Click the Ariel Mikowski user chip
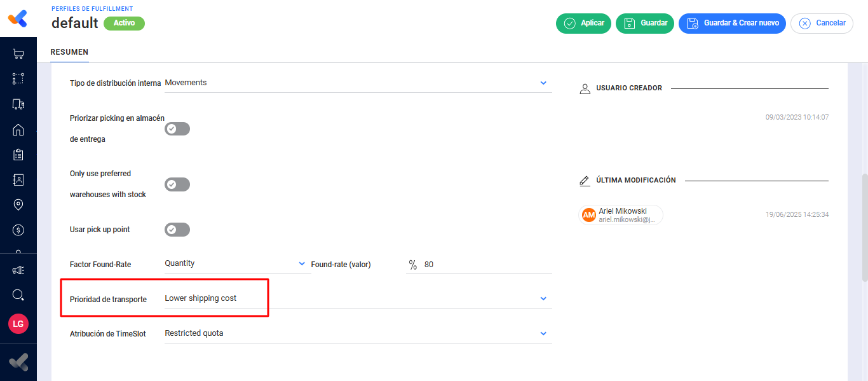Screen dimensions: 868x381 pos(621,215)
